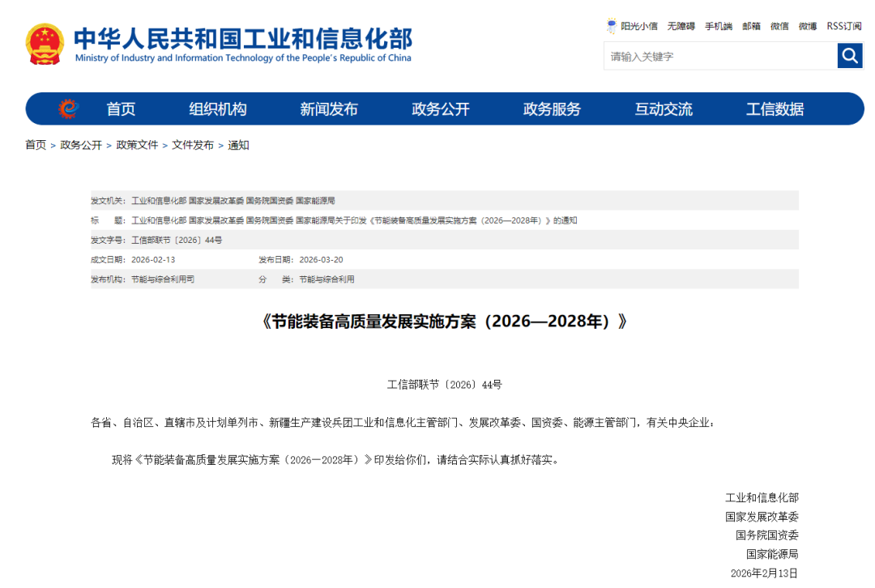Click the 微信 link

pyautogui.click(x=779, y=26)
